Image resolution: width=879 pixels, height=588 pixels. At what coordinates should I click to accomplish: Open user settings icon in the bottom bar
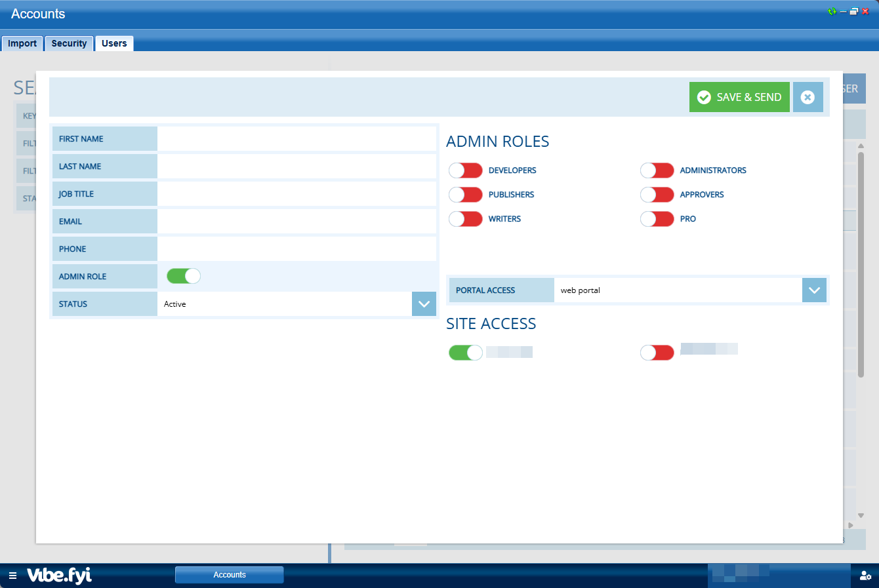point(865,576)
